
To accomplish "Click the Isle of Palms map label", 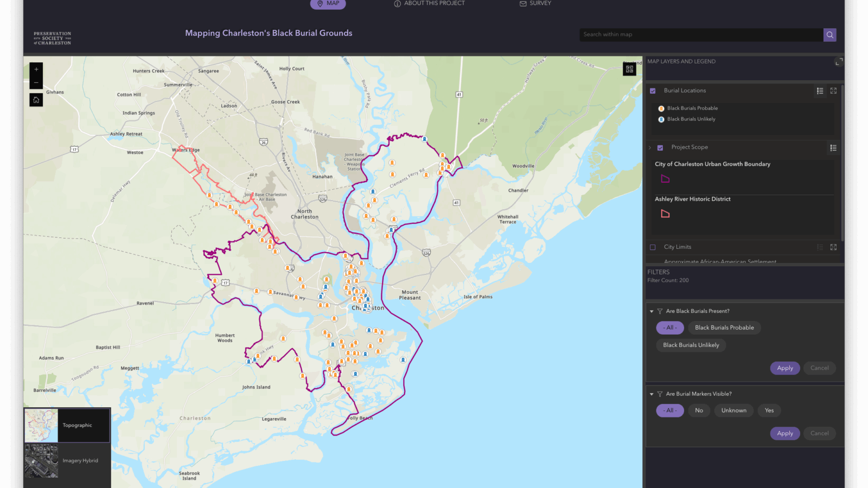I will coord(478,297).
